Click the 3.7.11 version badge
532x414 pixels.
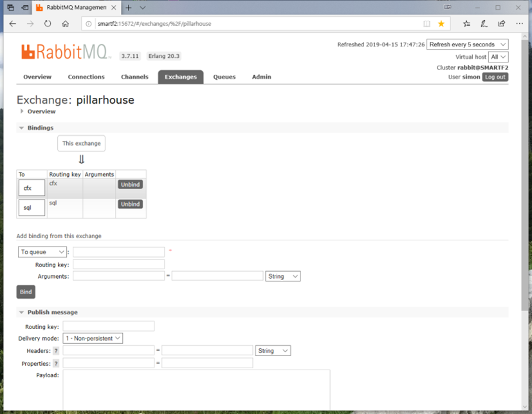(131, 56)
